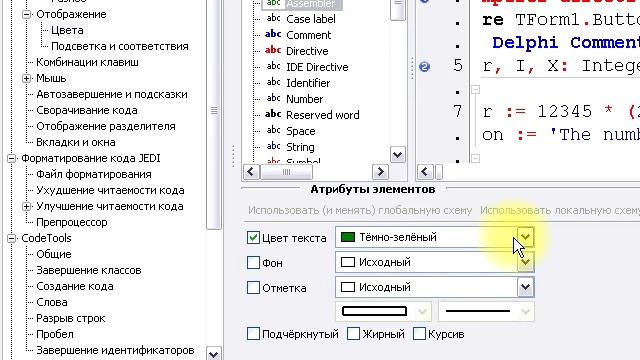This screenshot has height=360, width=640.
Task: Collapse the Отображение tree node
Action: point(27,14)
